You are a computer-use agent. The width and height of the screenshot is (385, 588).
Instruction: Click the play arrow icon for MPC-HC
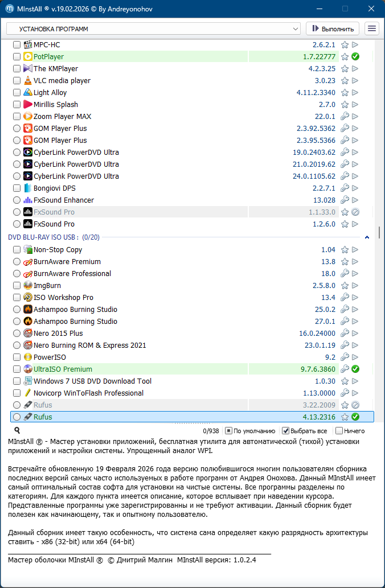click(x=355, y=45)
